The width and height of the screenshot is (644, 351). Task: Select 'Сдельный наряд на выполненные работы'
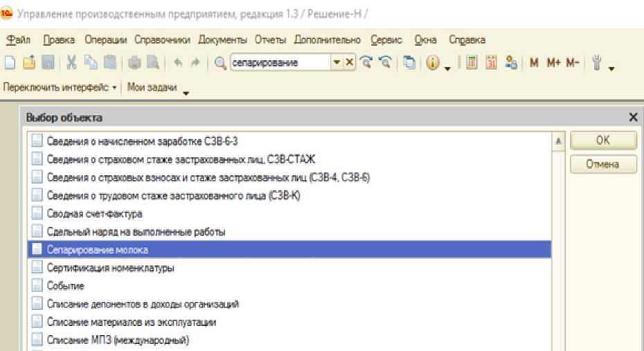click(x=289, y=231)
